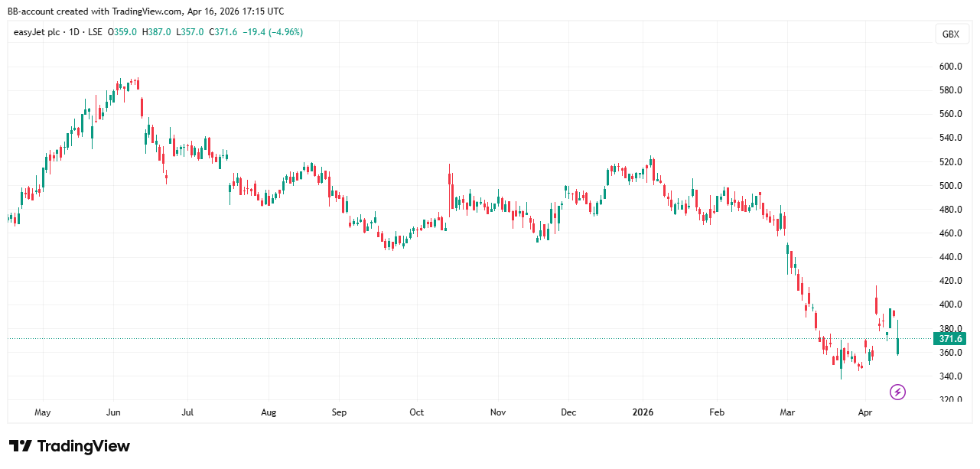Select the Oct label on time axis
This screenshot has height=469, width=980.
(417, 412)
